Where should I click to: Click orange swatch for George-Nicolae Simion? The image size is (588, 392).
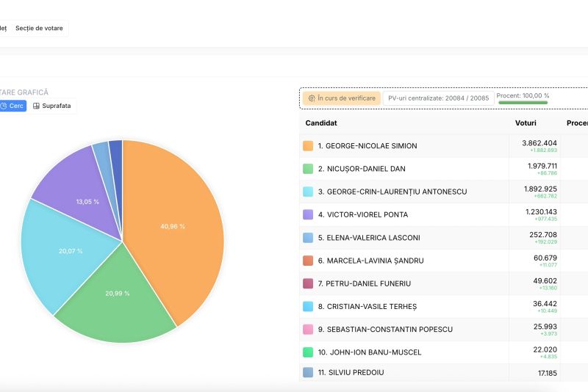(x=308, y=146)
